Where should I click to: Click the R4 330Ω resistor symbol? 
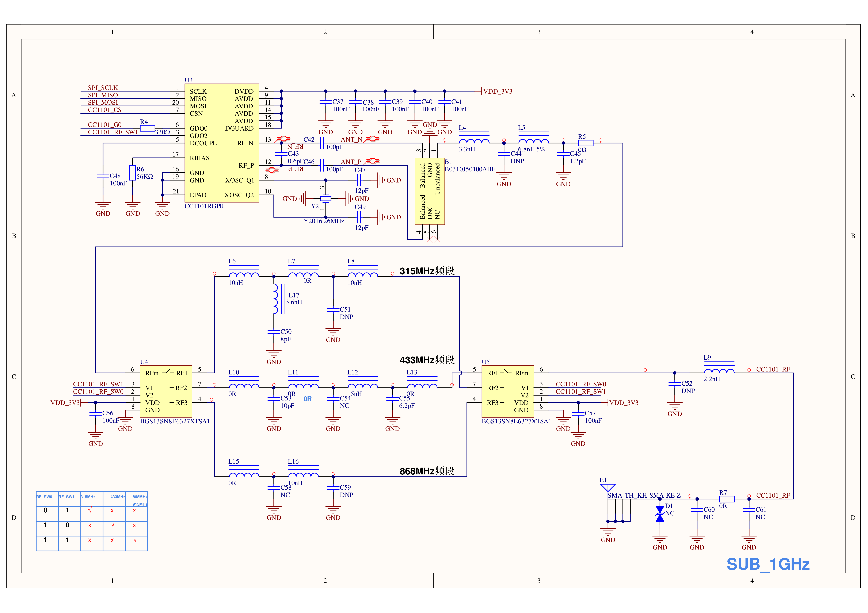147,128
